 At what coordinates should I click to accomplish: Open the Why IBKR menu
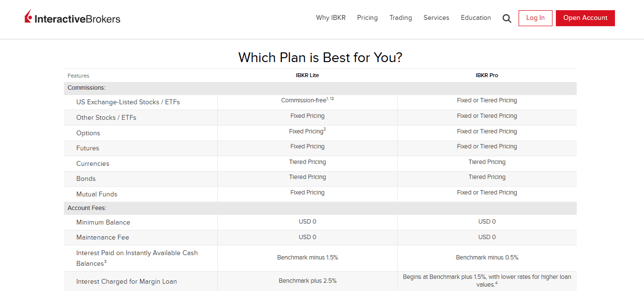click(331, 18)
